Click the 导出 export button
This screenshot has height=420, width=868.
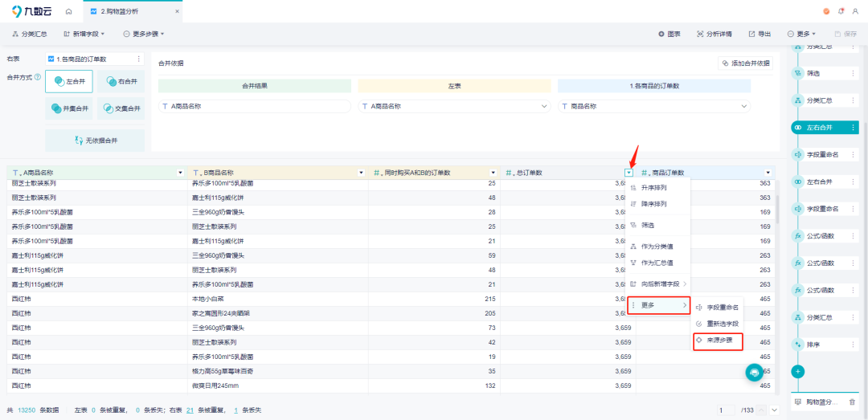pos(760,35)
